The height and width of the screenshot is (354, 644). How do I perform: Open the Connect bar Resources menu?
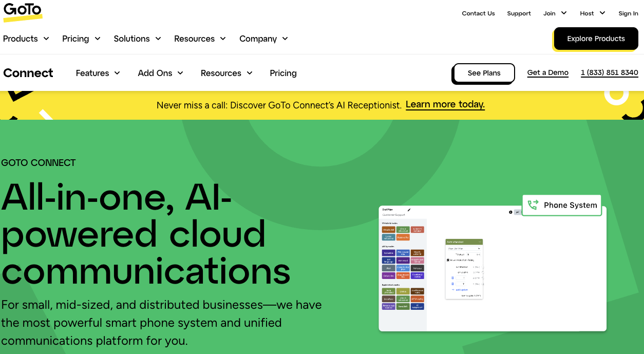pyautogui.click(x=226, y=73)
